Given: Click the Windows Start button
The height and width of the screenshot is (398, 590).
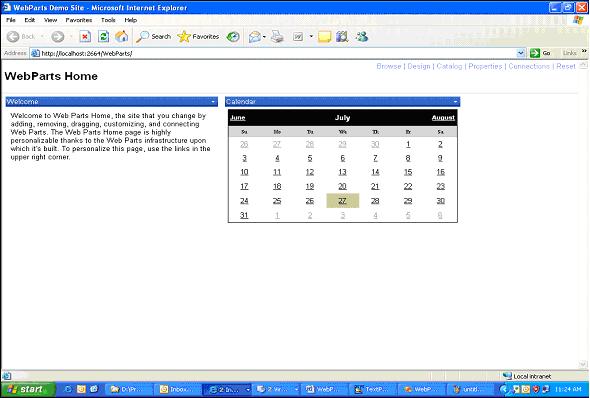Looking at the screenshot, I should coord(28,389).
